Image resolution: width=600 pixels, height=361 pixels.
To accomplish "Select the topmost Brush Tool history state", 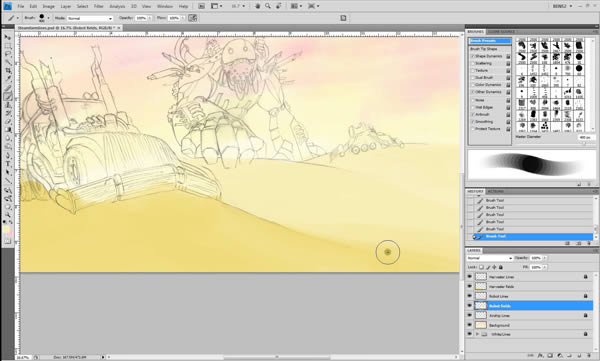I will pyautogui.click(x=530, y=200).
